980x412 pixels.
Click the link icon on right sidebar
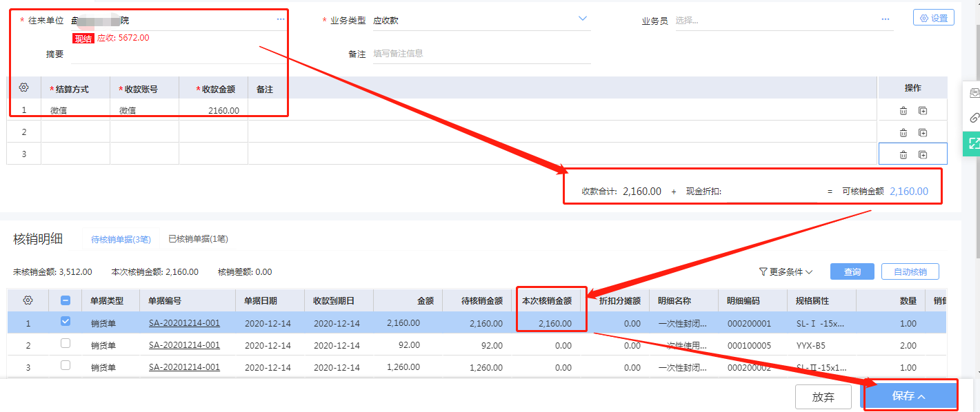pyautogui.click(x=974, y=118)
